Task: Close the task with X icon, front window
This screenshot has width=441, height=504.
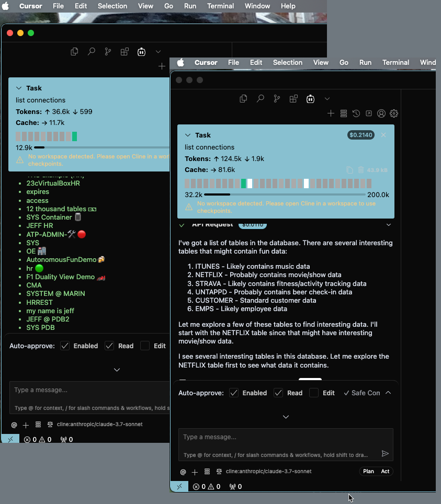Action: tap(383, 135)
